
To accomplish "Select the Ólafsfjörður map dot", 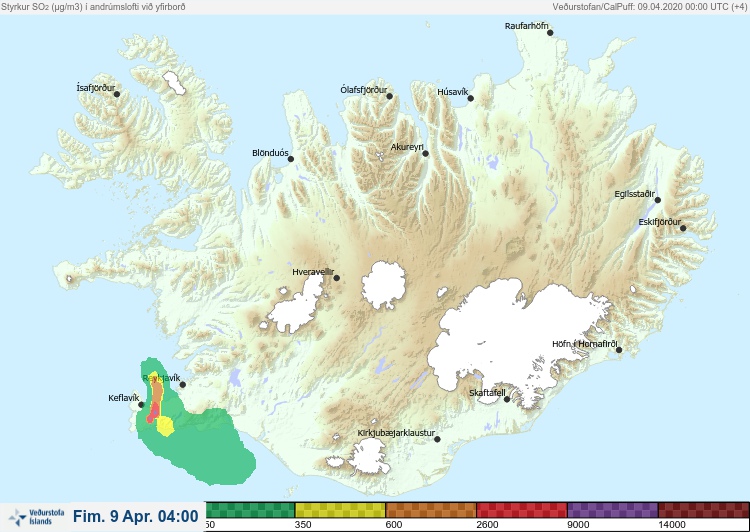I will tap(389, 96).
